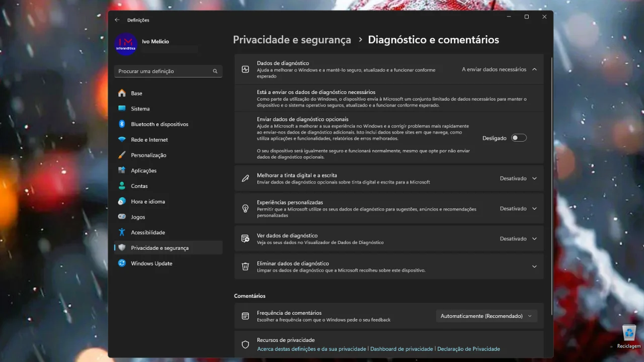Click the Bluetooth e dispositivos icon

click(122, 124)
